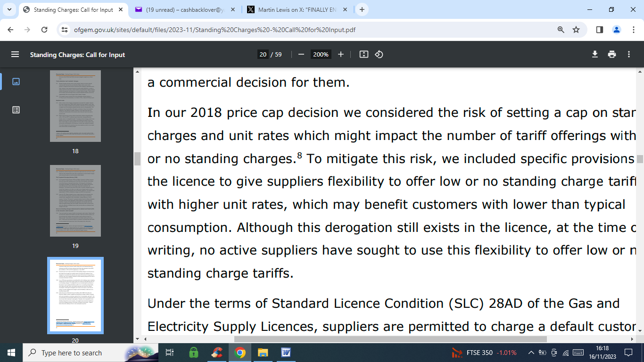Zoom in the PDF with plus icon

point(341,54)
